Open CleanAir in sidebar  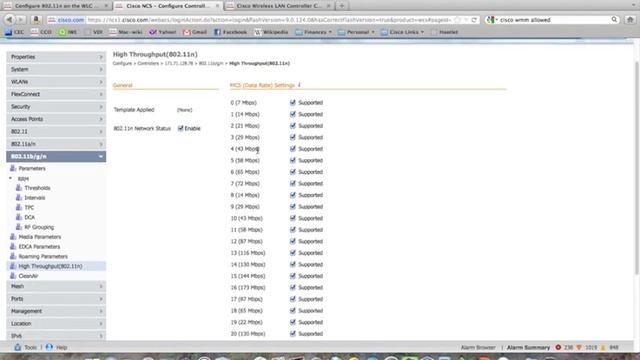coord(28,276)
